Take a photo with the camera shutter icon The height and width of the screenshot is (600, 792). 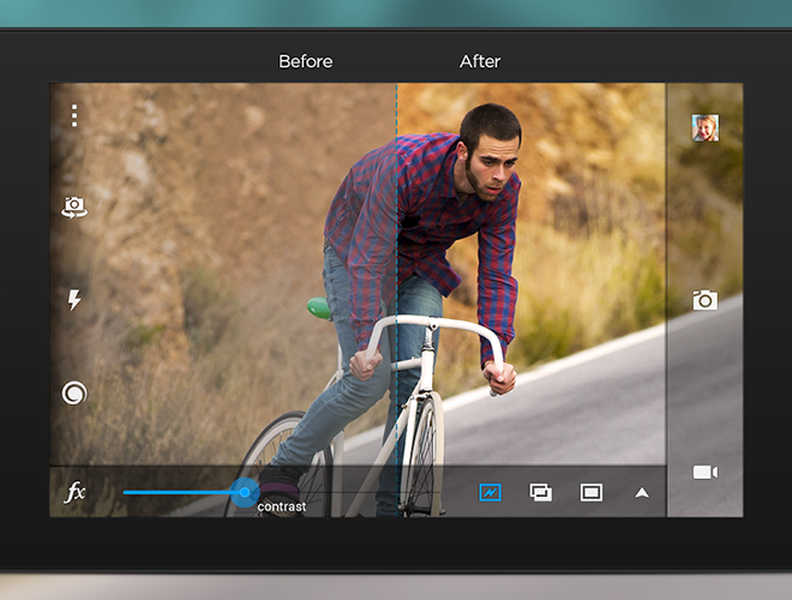point(705,300)
